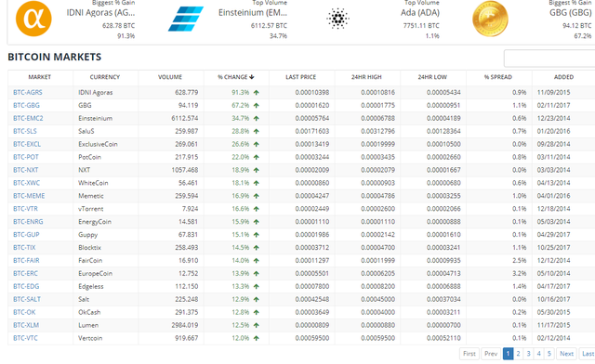Click the Last page button
The height and width of the screenshot is (364, 595).
pyautogui.click(x=588, y=354)
